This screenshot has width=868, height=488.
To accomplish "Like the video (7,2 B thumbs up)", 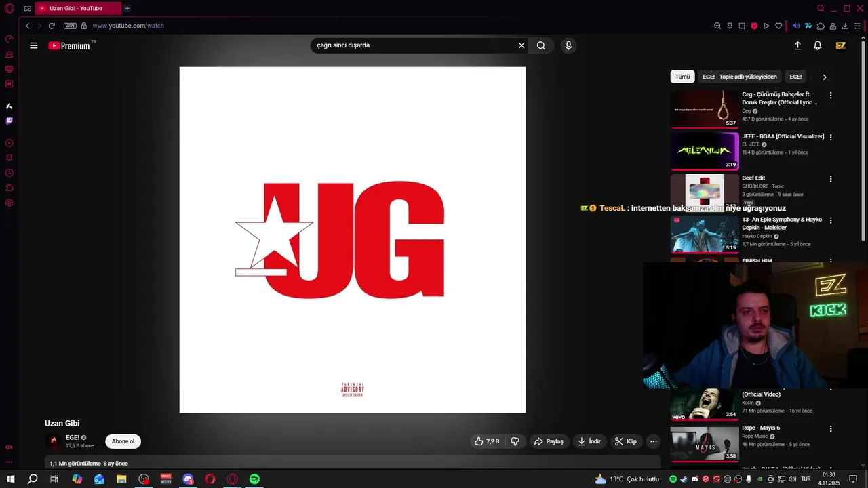I will point(488,441).
